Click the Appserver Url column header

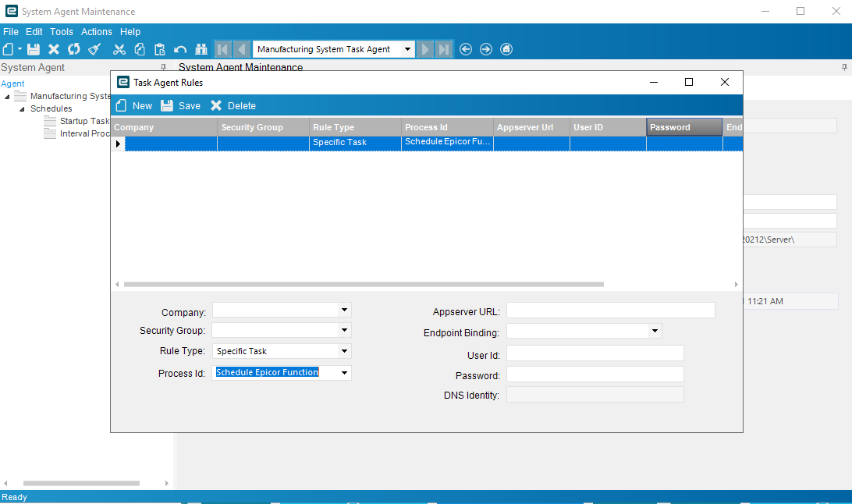(x=532, y=127)
